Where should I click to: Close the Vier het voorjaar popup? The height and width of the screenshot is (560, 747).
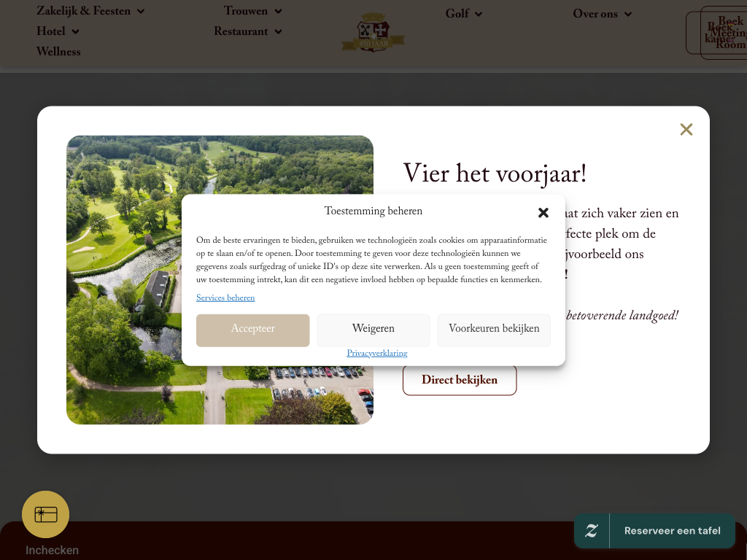[x=686, y=130]
